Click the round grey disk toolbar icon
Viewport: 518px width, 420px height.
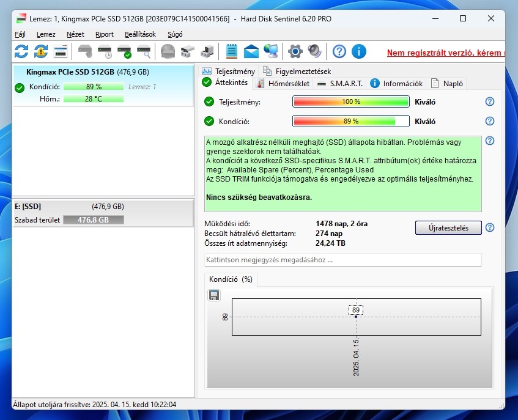pyautogui.click(x=168, y=51)
